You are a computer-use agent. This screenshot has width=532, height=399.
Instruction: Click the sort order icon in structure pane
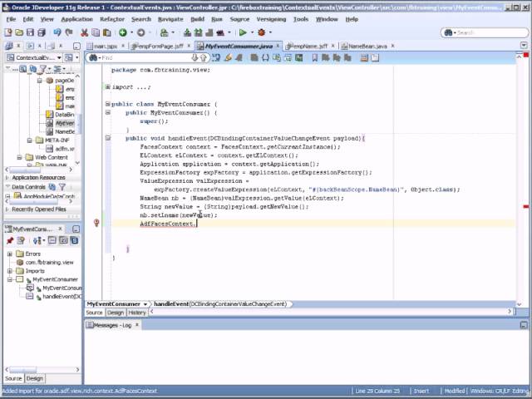pyautogui.click(x=37, y=240)
